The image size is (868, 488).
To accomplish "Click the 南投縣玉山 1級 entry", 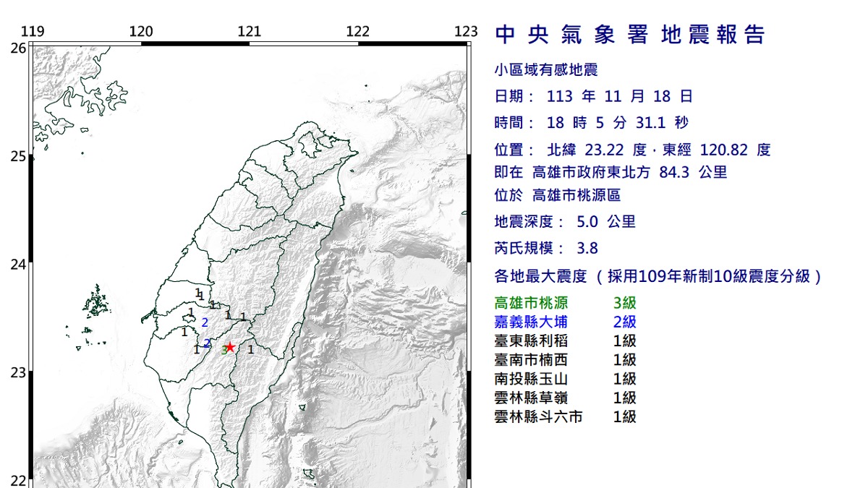I will point(565,379).
